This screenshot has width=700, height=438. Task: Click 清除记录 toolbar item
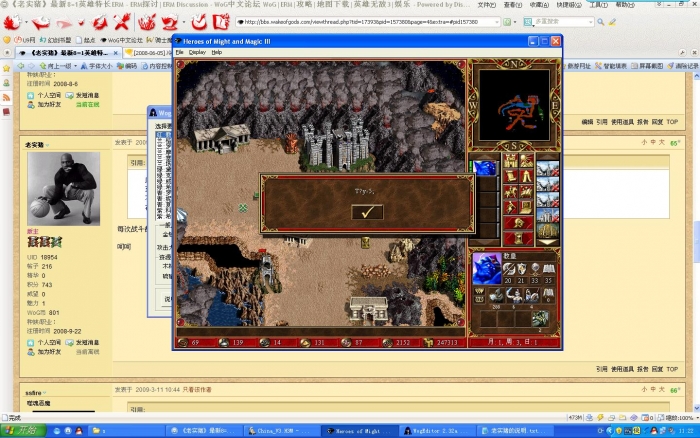(683, 66)
